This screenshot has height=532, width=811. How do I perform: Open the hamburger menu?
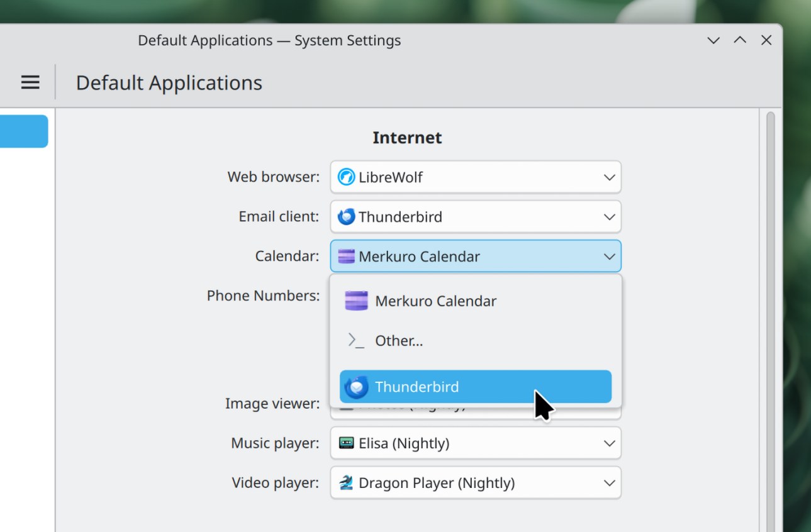pyautogui.click(x=30, y=82)
